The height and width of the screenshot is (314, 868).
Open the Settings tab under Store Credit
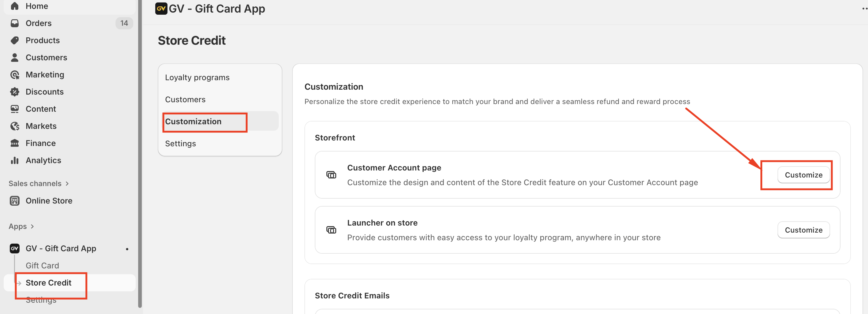[x=180, y=144]
